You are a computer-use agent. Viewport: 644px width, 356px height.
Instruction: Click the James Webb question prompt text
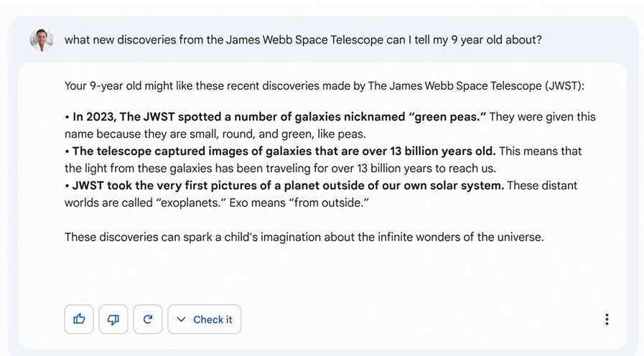[303, 39]
